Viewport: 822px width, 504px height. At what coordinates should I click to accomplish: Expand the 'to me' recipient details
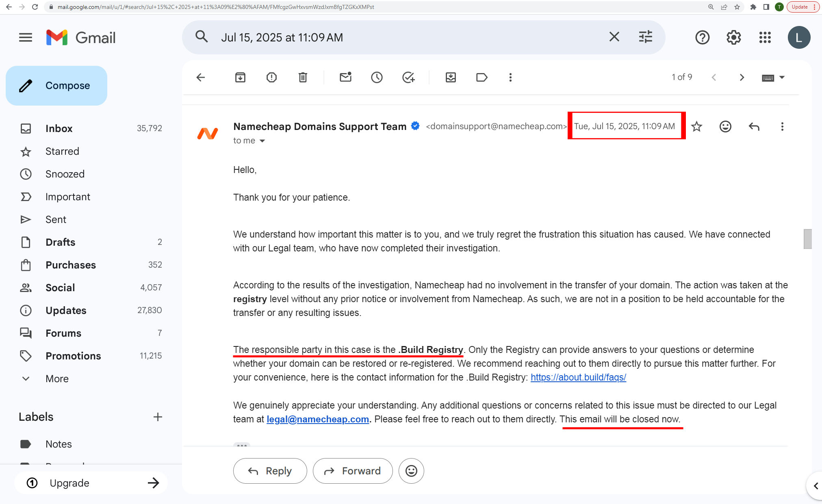tap(262, 141)
